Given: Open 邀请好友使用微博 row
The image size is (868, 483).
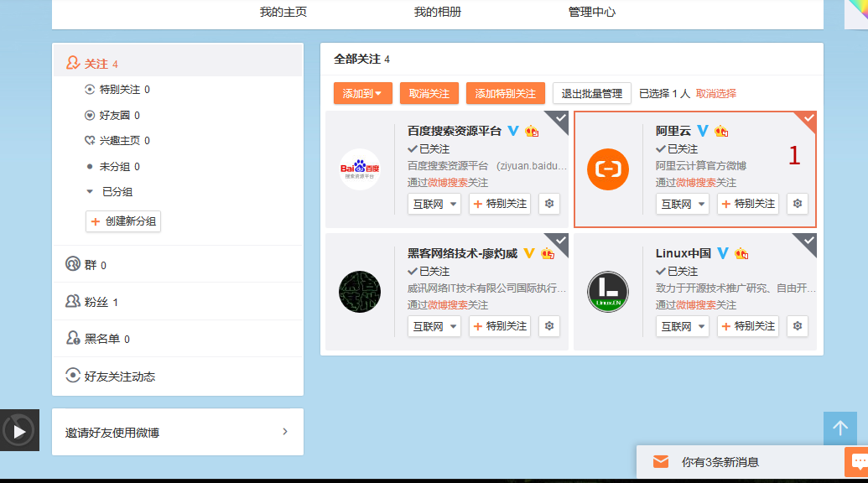Looking at the screenshot, I should [178, 432].
